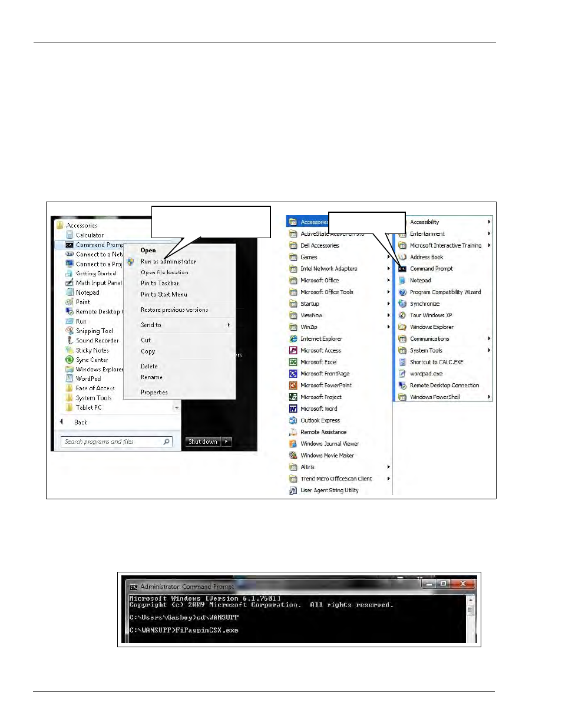
Task: Open System Tools folder in Windows 7 Start menu
Action: [88, 398]
